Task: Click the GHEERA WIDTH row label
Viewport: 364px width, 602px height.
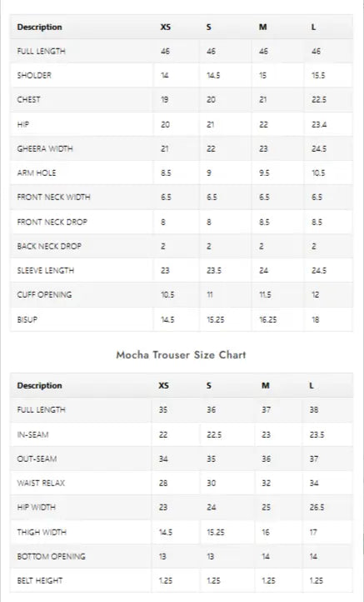Action: (x=45, y=148)
